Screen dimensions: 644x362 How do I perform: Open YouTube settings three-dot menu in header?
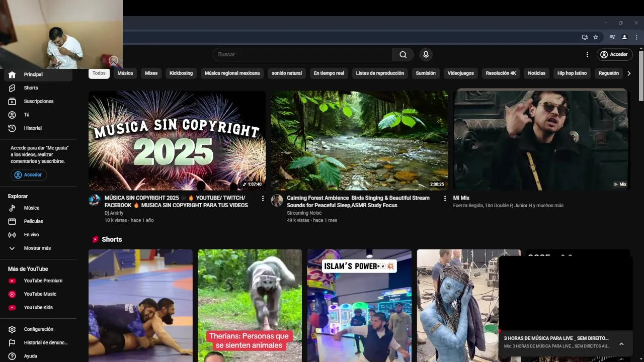[x=587, y=54]
